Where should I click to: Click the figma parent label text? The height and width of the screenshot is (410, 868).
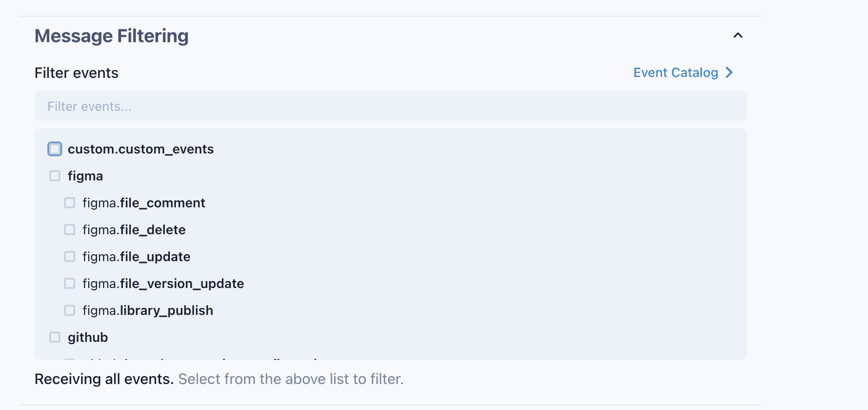pos(85,176)
